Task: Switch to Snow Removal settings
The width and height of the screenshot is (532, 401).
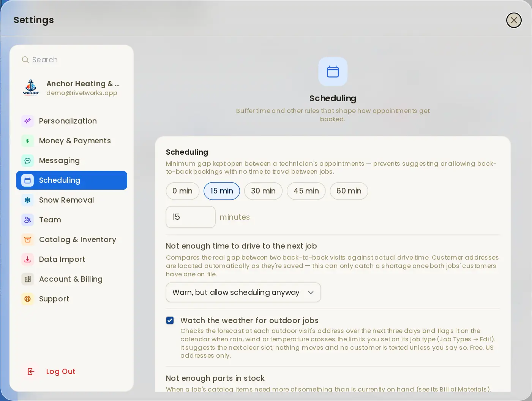Action: click(72, 200)
